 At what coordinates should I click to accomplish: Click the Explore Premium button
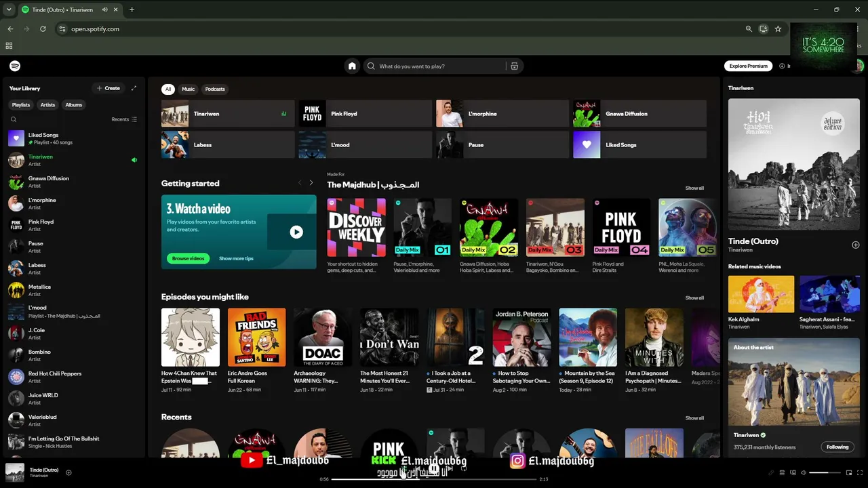749,66
